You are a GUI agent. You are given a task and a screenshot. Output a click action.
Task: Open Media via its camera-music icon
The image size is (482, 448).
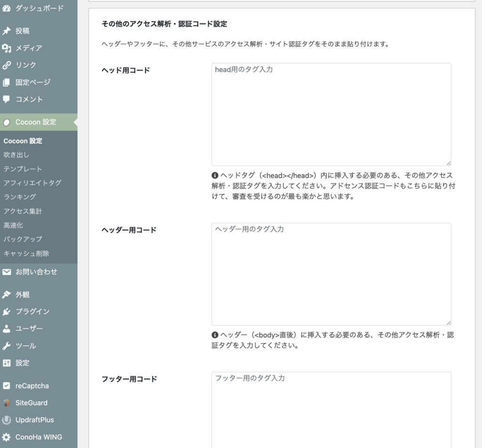[x=6, y=48]
